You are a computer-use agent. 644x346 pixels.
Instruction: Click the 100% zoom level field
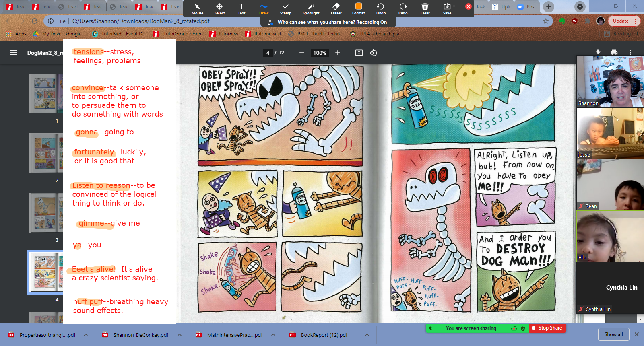tap(320, 53)
